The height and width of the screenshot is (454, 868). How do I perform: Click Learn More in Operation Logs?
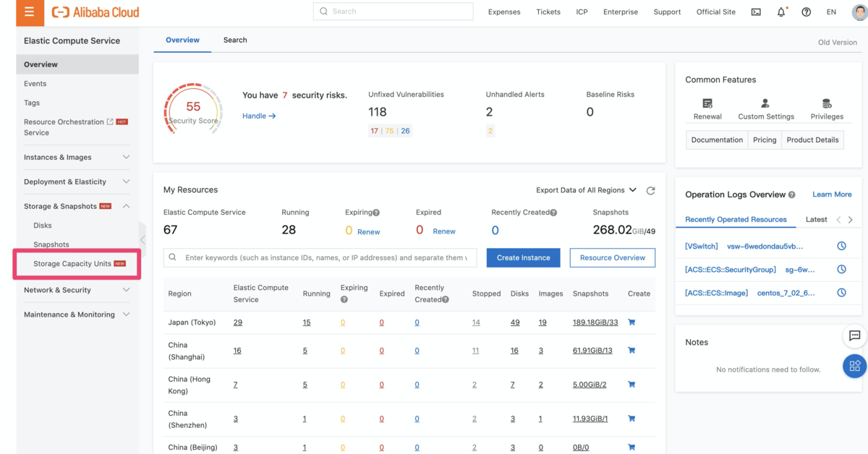[832, 194]
